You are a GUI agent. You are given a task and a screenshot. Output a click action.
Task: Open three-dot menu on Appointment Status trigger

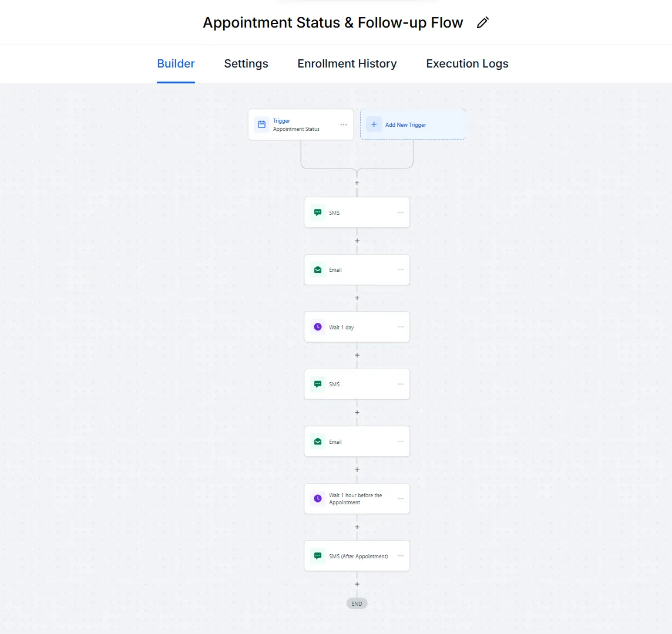tap(344, 124)
